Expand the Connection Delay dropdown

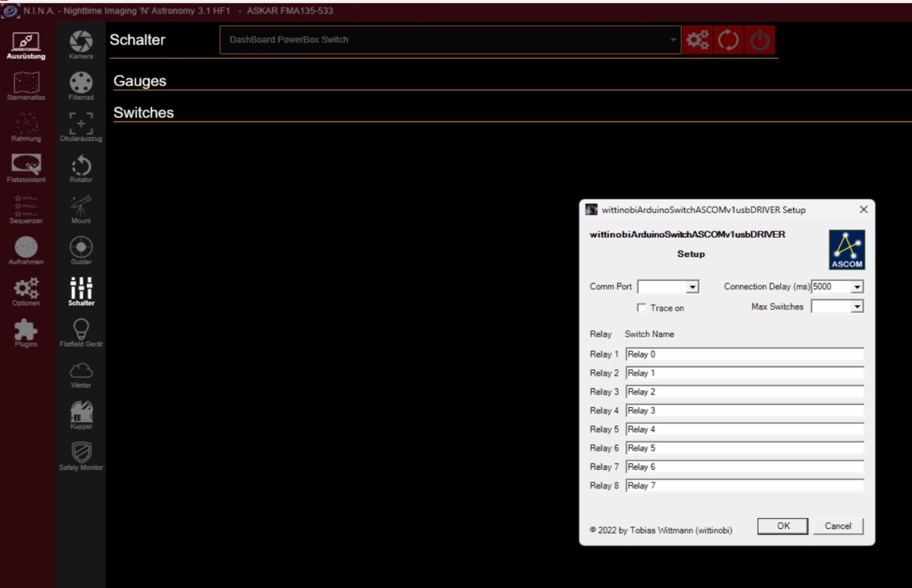click(857, 287)
